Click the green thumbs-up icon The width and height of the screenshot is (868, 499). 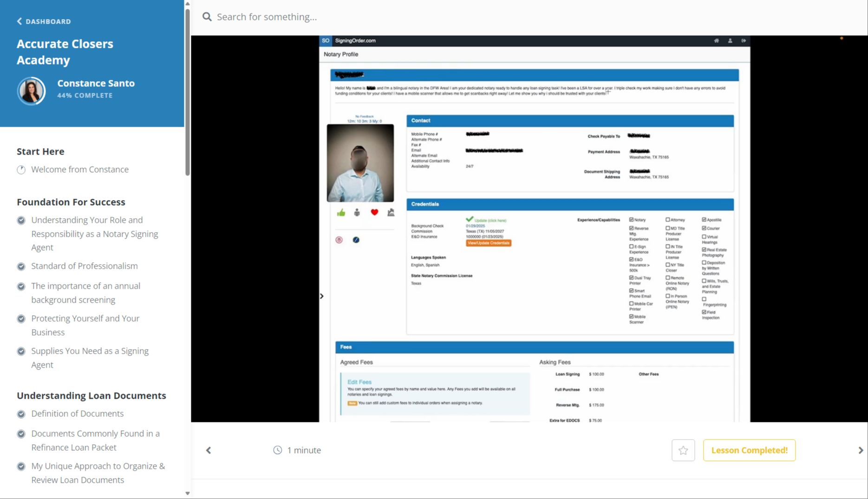coord(341,213)
